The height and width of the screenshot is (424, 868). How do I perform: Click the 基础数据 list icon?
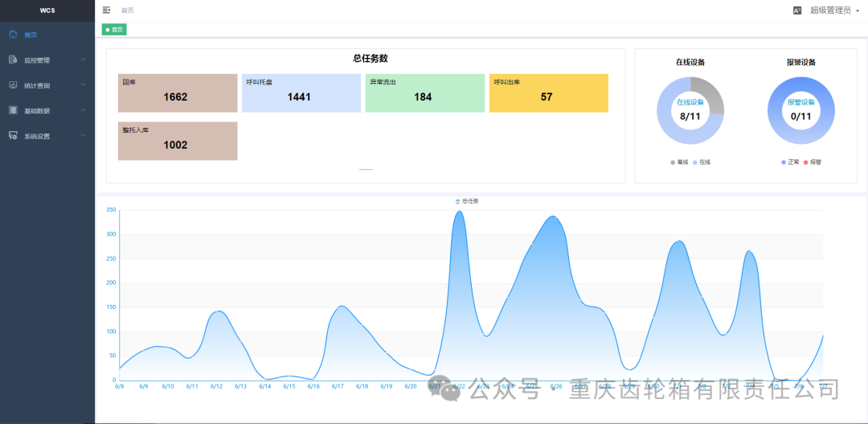click(x=13, y=110)
